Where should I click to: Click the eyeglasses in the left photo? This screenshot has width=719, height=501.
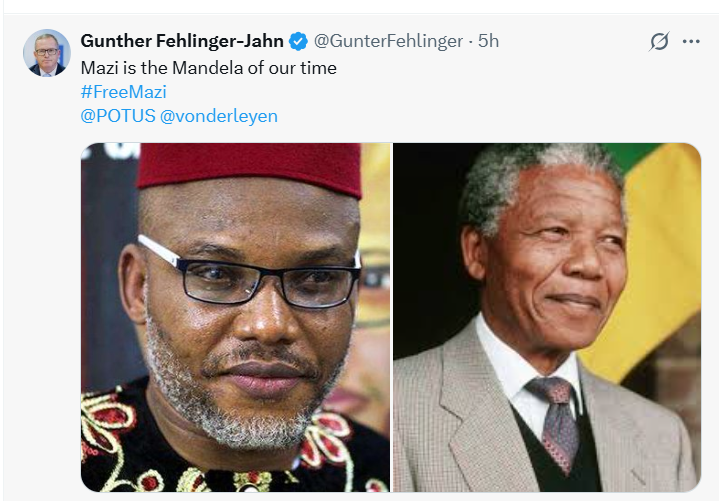click(x=252, y=274)
